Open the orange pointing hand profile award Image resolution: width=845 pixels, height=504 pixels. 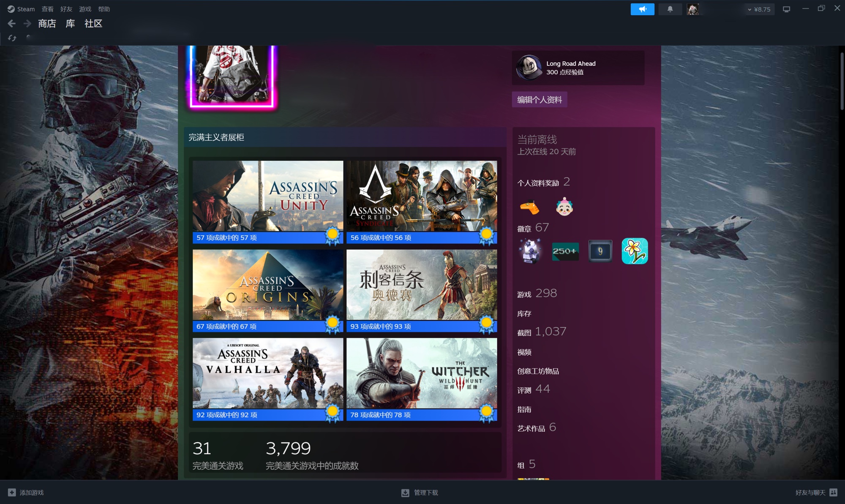[529, 207]
